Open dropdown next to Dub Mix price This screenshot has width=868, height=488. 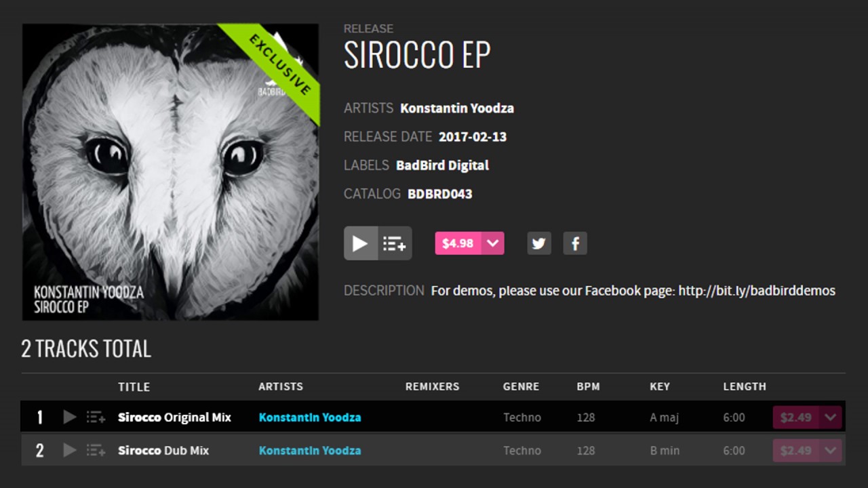click(x=831, y=451)
